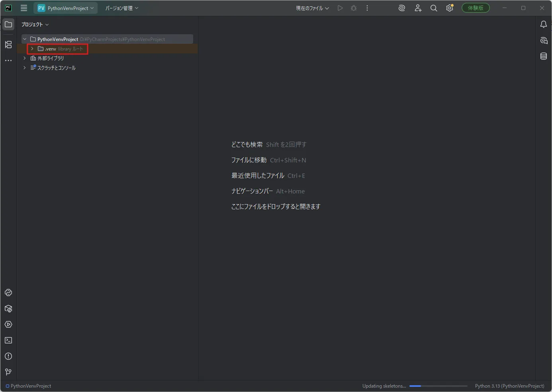Open the AI Assistant swirl icon in toolbar

402,8
